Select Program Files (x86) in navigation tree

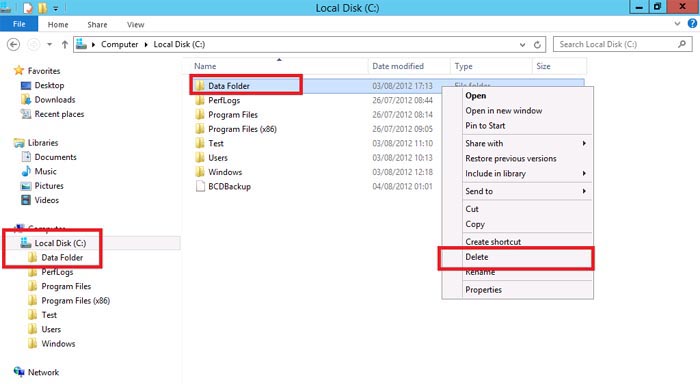click(75, 301)
